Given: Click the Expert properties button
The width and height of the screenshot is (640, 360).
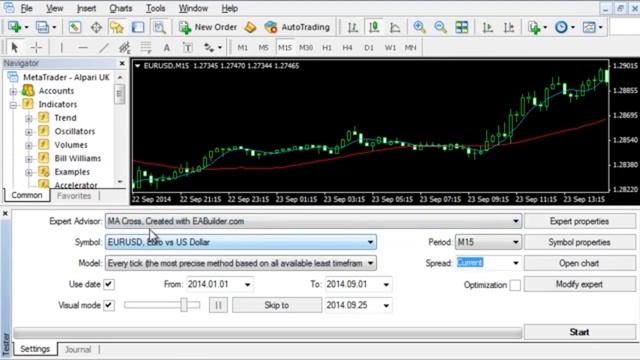Looking at the screenshot, I should pos(579,221).
